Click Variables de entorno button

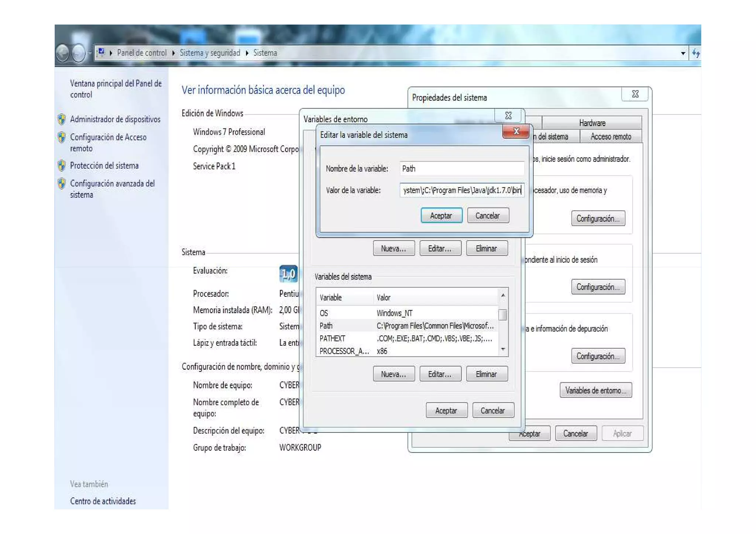[595, 390]
